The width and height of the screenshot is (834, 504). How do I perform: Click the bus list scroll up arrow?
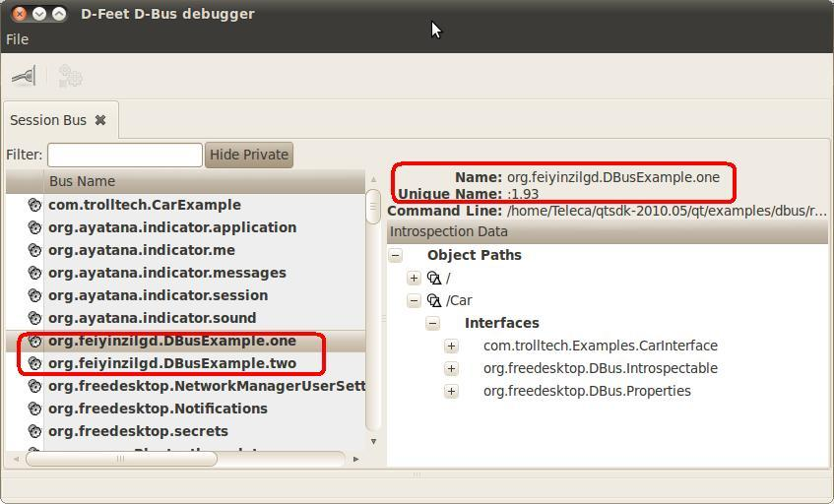(373, 180)
